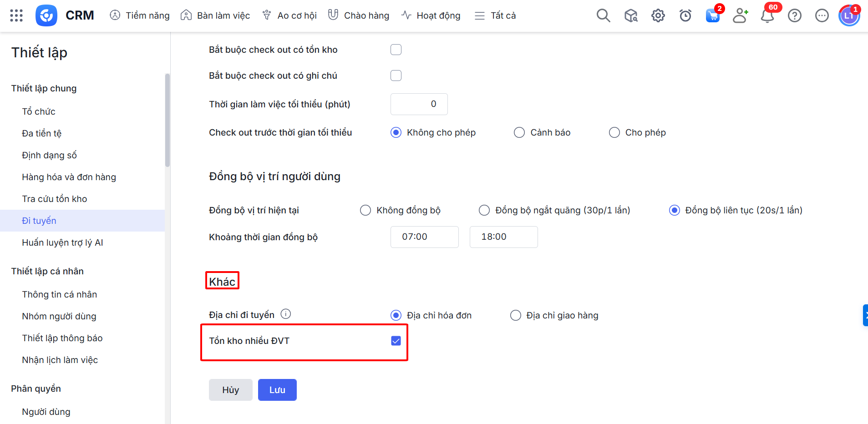
Task: Enable Bắt buộc check out có tồn kho
Action: click(396, 50)
